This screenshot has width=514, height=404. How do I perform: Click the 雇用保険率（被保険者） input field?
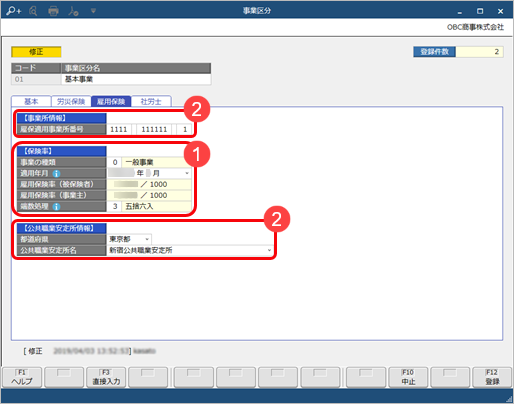coord(149,184)
